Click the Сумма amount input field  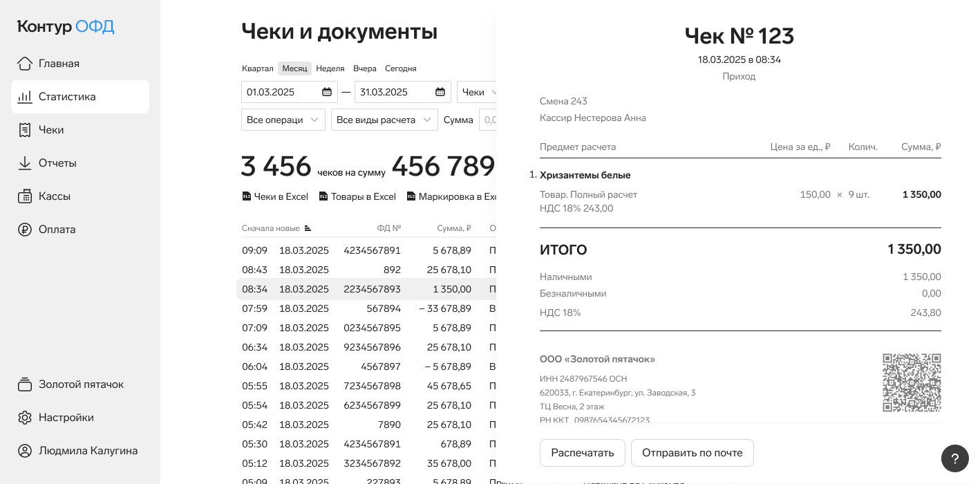(x=488, y=120)
